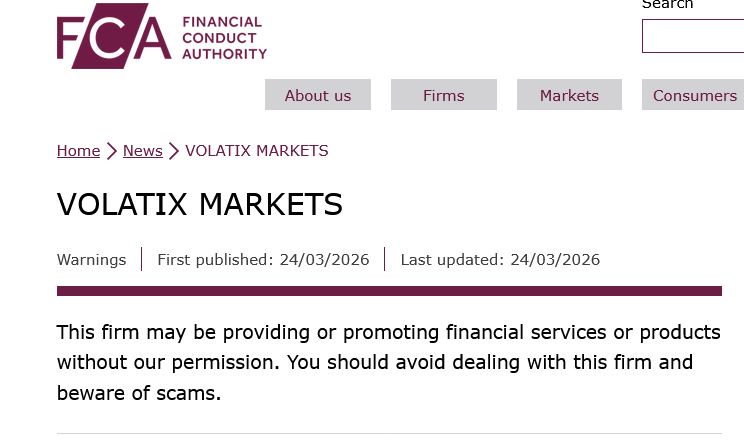
Task: Select the Consumers navigation tab
Action: [694, 96]
